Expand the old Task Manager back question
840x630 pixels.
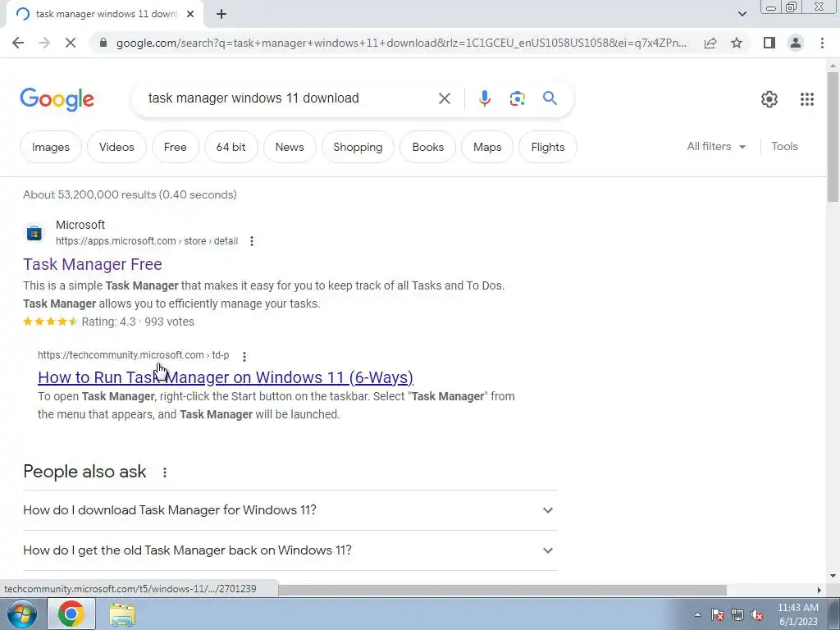coord(290,550)
